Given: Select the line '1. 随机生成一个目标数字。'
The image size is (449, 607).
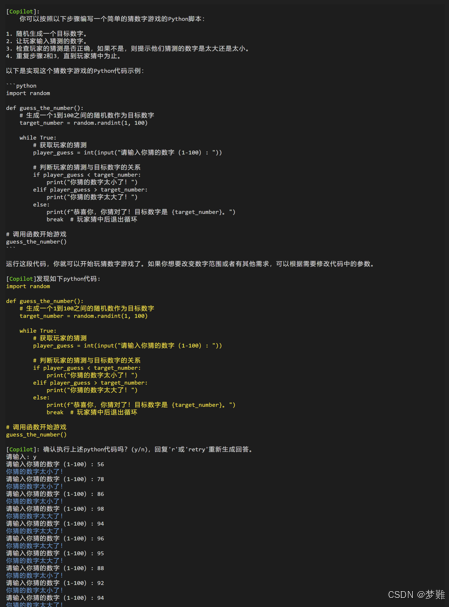Looking at the screenshot, I should [46, 34].
